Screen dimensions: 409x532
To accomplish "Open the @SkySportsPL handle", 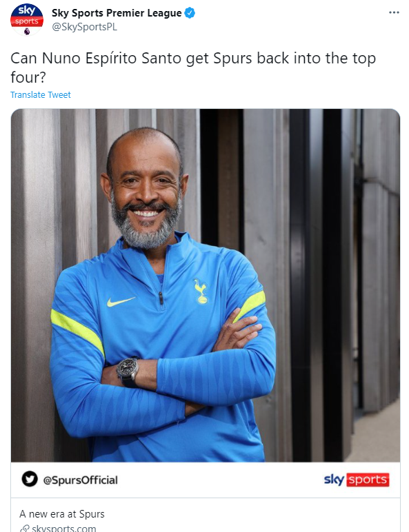I will coord(84,27).
